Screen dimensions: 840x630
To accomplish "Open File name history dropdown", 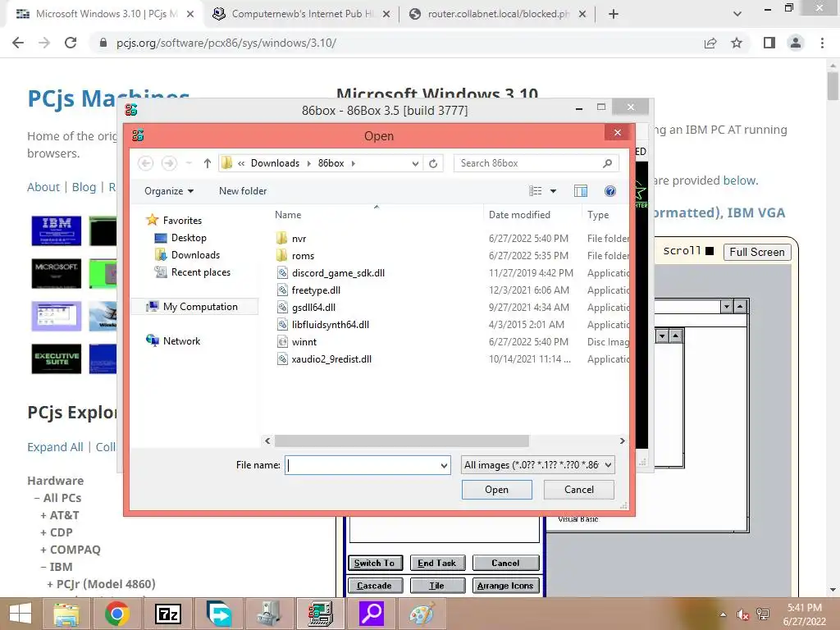I will pyautogui.click(x=444, y=466).
